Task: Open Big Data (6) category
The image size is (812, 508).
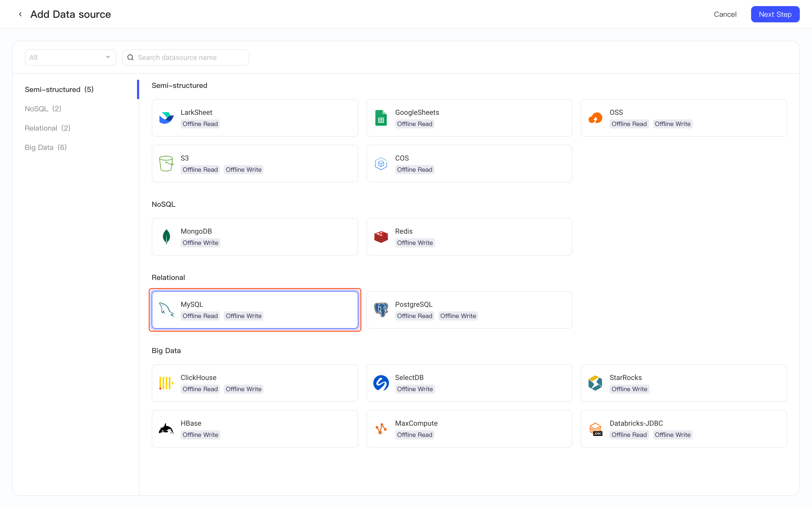Action: click(46, 147)
